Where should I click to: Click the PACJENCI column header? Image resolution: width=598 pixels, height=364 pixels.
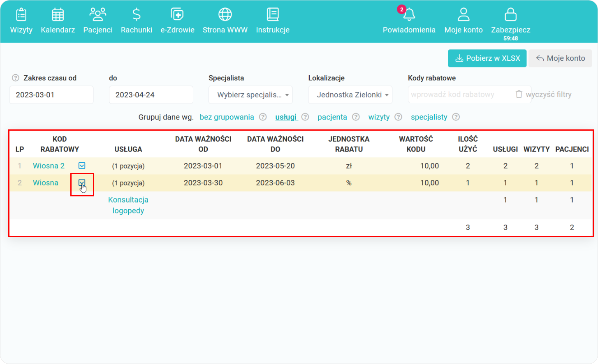coord(572,149)
